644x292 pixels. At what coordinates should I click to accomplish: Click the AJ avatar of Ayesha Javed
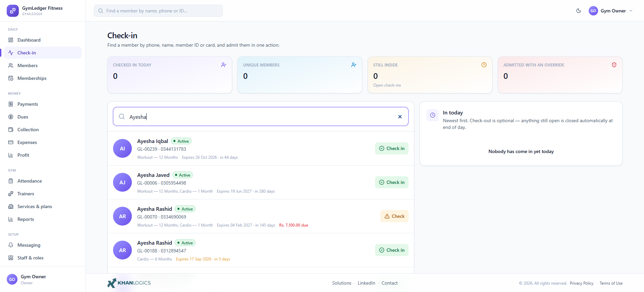(x=122, y=182)
